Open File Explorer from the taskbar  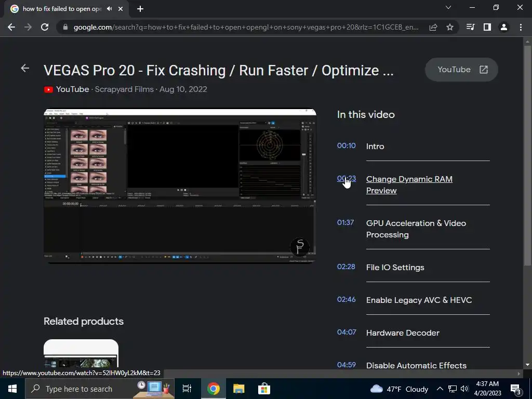click(239, 389)
